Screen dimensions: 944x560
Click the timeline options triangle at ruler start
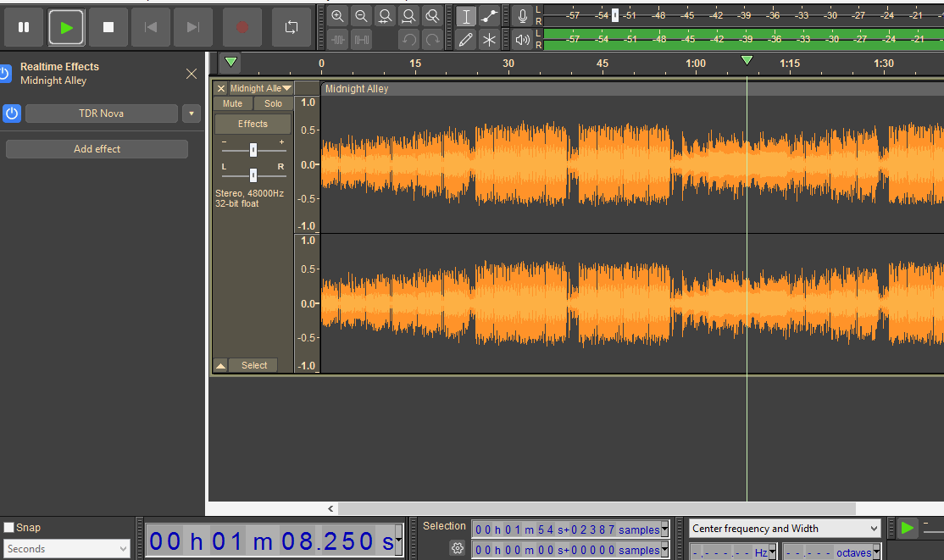click(x=230, y=61)
